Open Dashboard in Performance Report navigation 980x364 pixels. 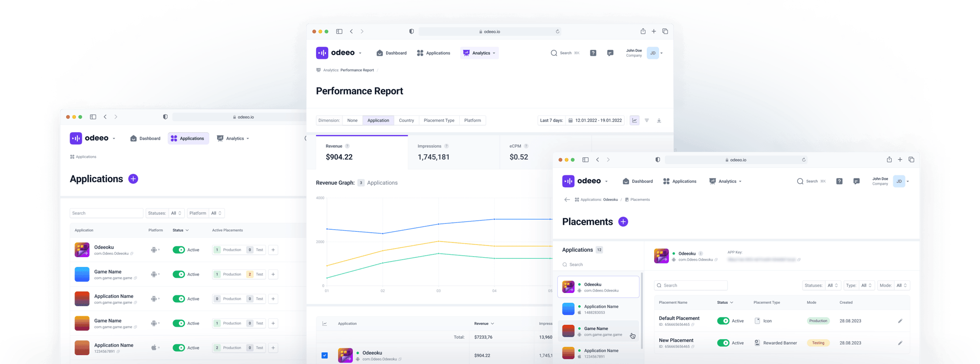[392, 53]
